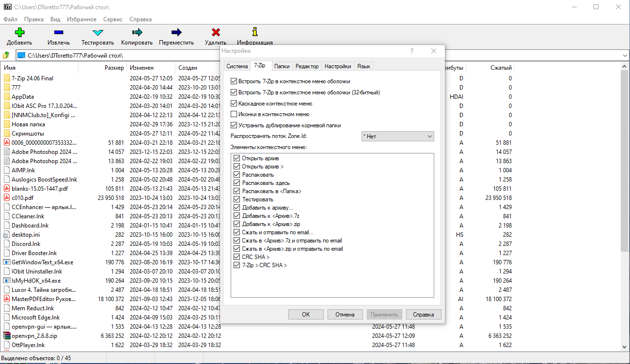Image resolution: width=630 pixels, height=364 pixels.
Task: Click the red X Удалить icon
Action: pos(216,32)
